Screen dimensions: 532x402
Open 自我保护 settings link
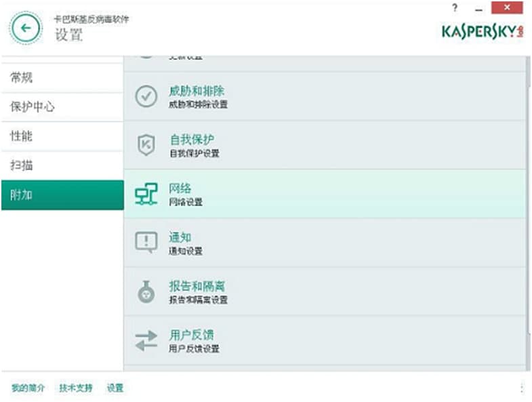[x=192, y=140]
